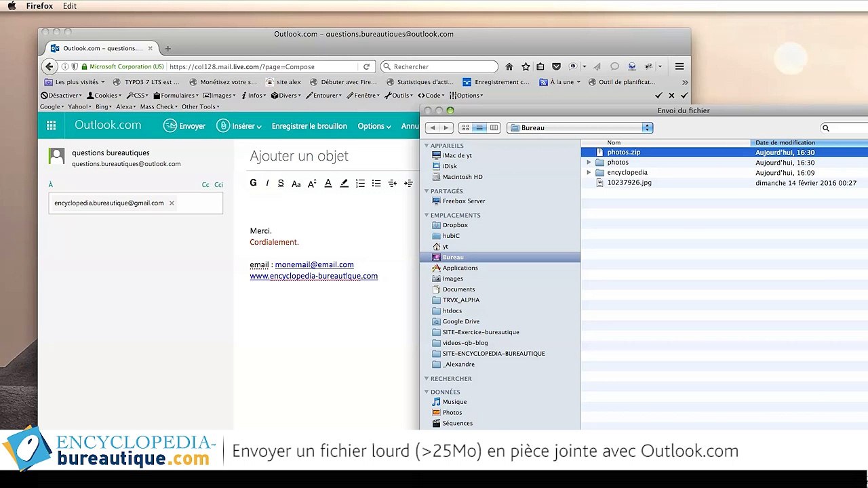Click the Envoyer send button
The width and height of the screenshot is (868, 488).
point(184,126)
